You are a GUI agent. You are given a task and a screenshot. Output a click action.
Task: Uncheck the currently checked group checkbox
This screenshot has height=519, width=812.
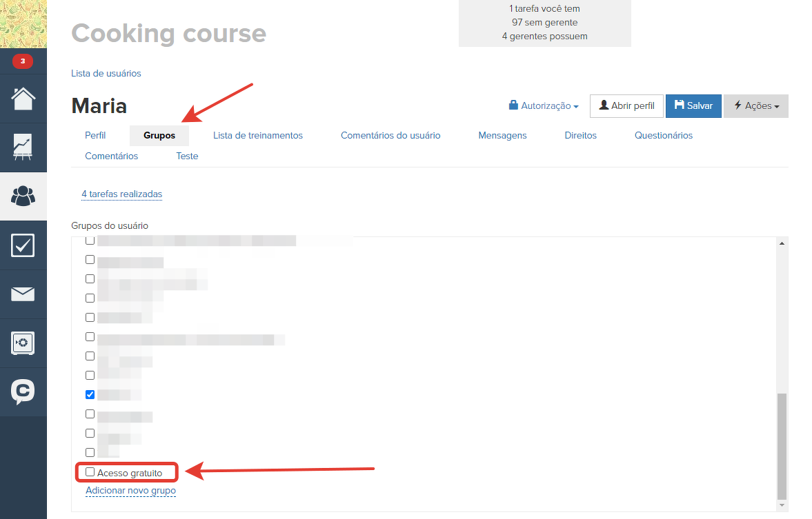[90, 395]
